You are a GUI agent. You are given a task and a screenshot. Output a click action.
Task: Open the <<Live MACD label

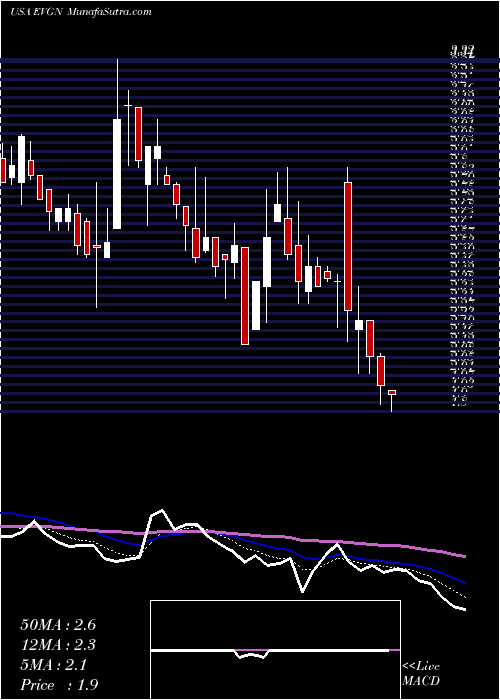[421, 674]
